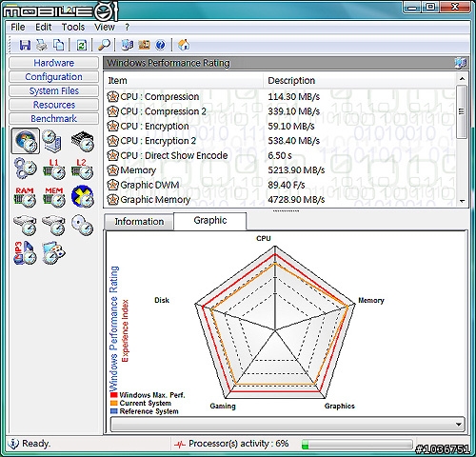The width and height of the screenshot is (476, 457).
Task: Select the L2 cache benchmark icon
Action: (82, 169)
